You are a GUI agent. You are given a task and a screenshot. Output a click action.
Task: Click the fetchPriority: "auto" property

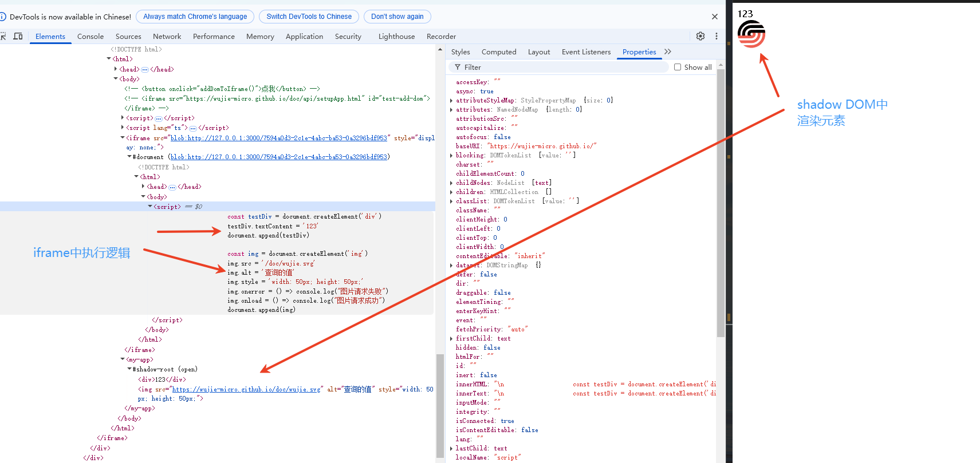pyautogui.click(x=492, y=329)
